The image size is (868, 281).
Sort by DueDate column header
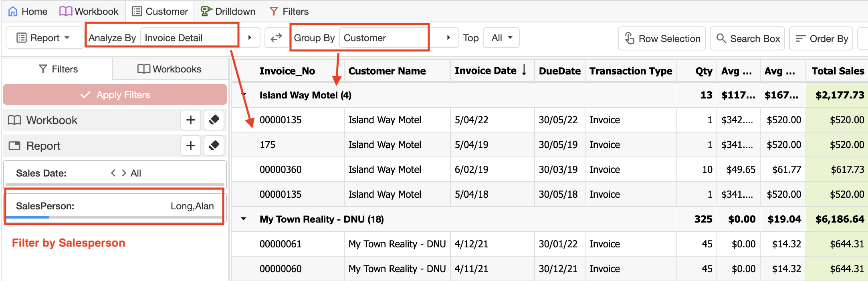pyautogui.click(x=559, y=71)
